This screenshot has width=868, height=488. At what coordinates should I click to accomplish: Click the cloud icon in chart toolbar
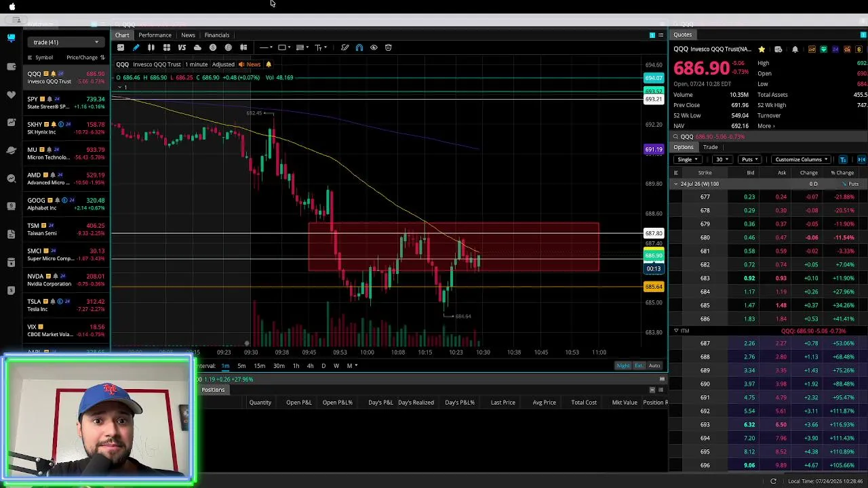pyautogui.click(x=197, y=47)
